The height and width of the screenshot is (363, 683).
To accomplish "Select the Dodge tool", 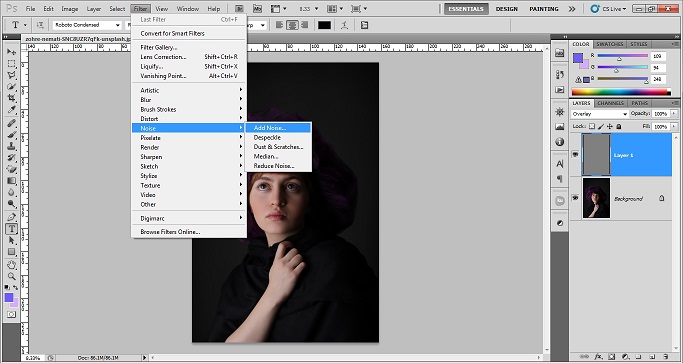I will tap(11, 204).
